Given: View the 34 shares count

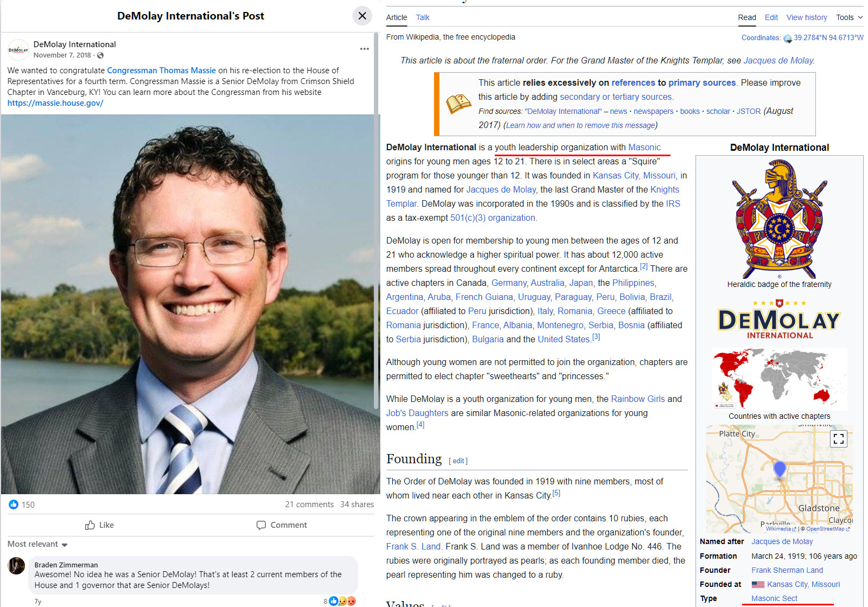Looking at the screenshot, I should pos(357,504).
